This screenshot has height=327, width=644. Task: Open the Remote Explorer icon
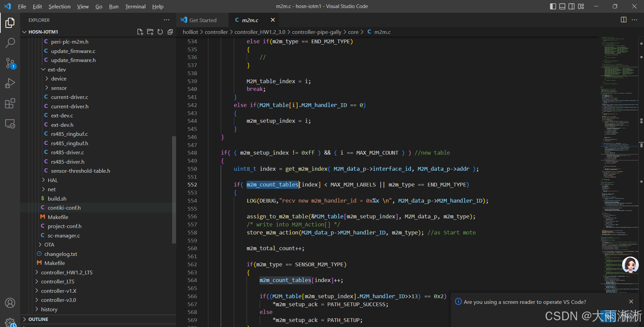coord(10,123)
